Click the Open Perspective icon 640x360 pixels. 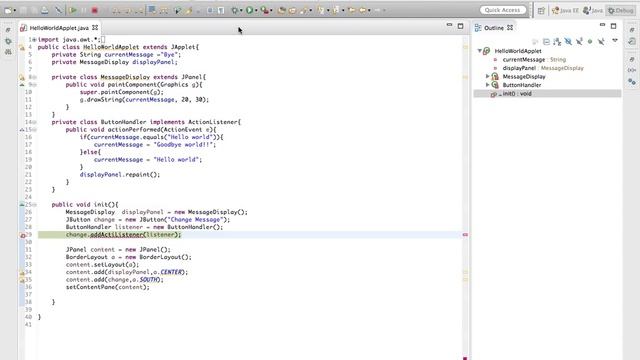coord(541,11)
